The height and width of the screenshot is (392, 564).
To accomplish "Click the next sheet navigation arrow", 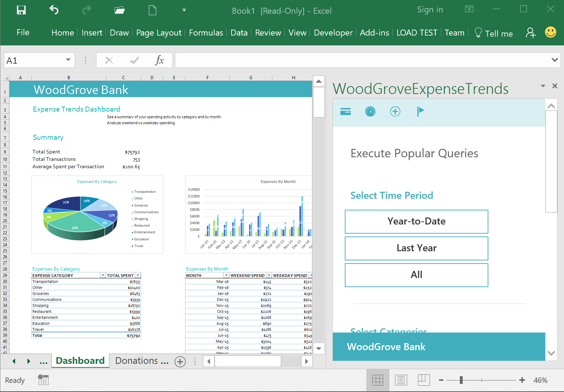I will [28, 361].
